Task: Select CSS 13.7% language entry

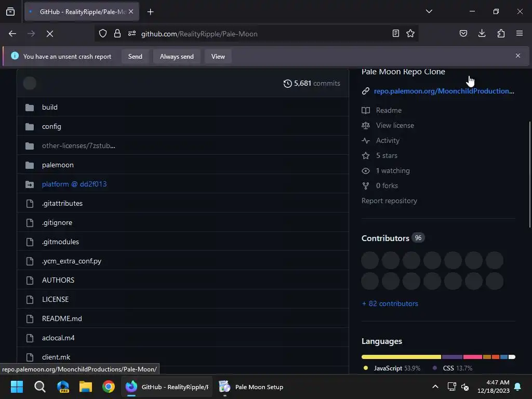Action: point(453,368)
